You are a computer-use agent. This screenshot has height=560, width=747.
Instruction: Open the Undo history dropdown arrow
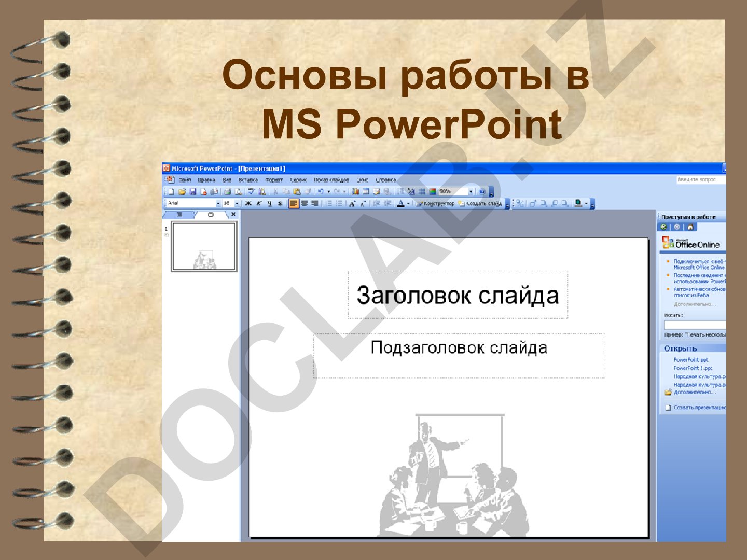[x=329, y=191]
